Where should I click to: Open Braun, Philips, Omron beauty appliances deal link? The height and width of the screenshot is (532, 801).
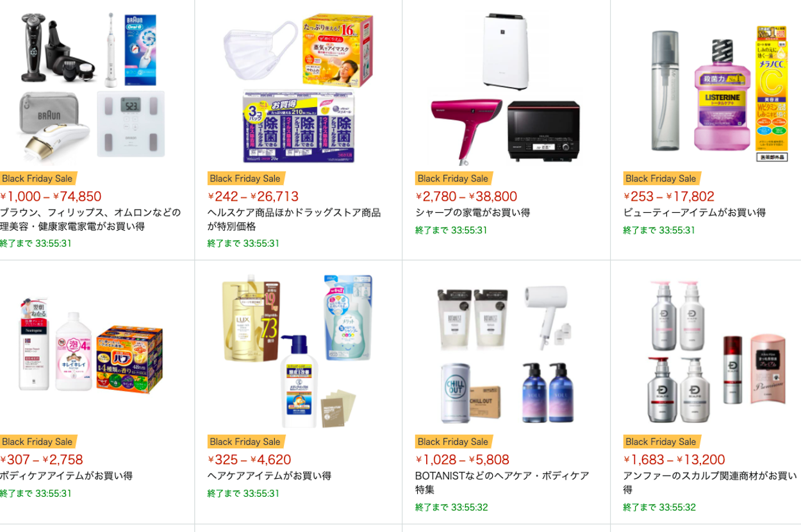[x=90, y=220]
